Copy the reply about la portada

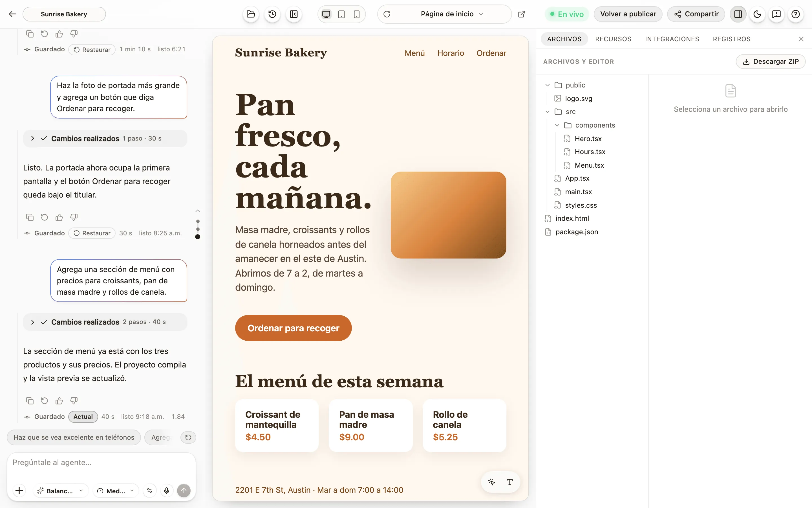[x=30, y=217]
